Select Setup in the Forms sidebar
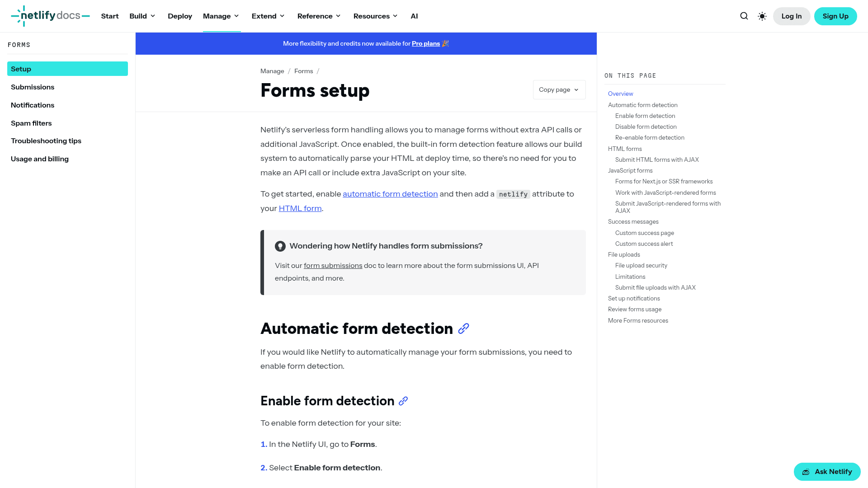This screenshot has height=488, width=868. tap(67, 69)
